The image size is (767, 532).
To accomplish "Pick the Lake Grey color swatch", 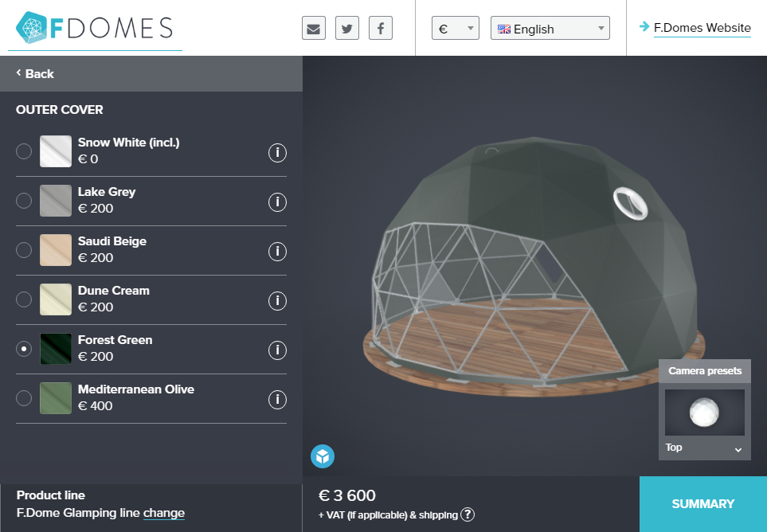I will [56, 201].
